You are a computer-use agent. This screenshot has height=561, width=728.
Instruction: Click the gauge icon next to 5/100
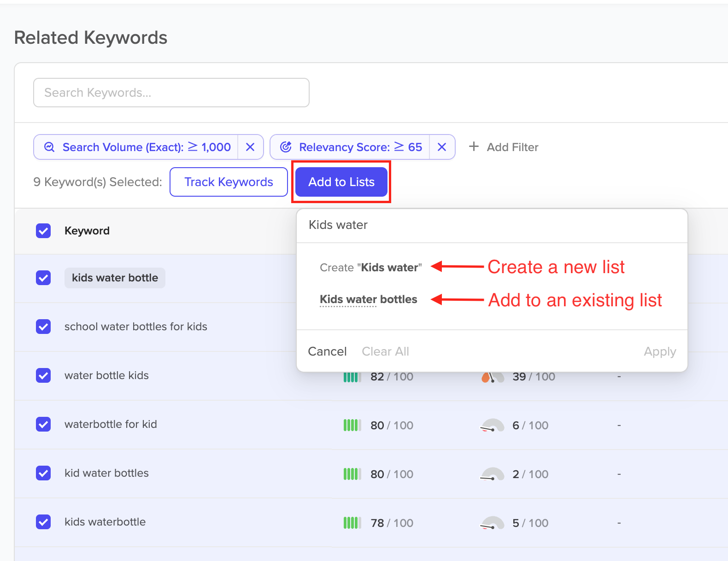pyautogui.click(x=492, y=523)
